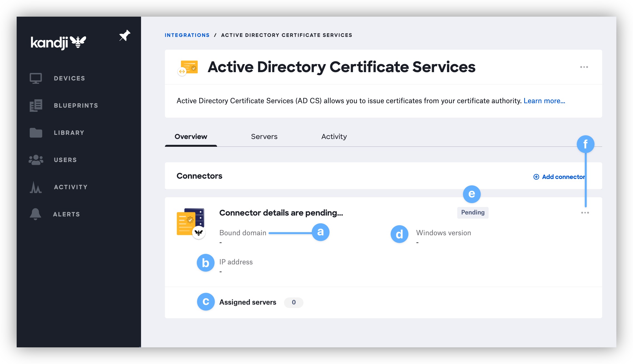Viewport: 633px width, 364px height.
Task: Click the Windows version label
Action: (443, 233)
